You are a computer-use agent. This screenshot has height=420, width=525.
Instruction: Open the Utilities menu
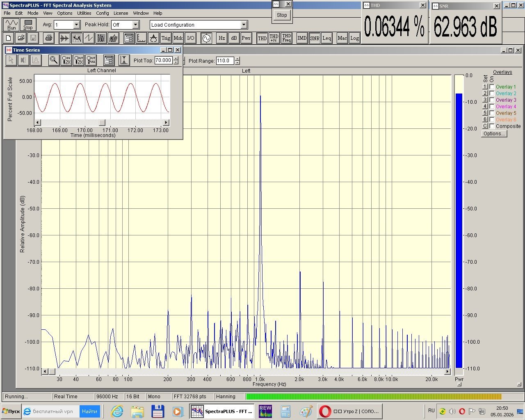point(84,13)
